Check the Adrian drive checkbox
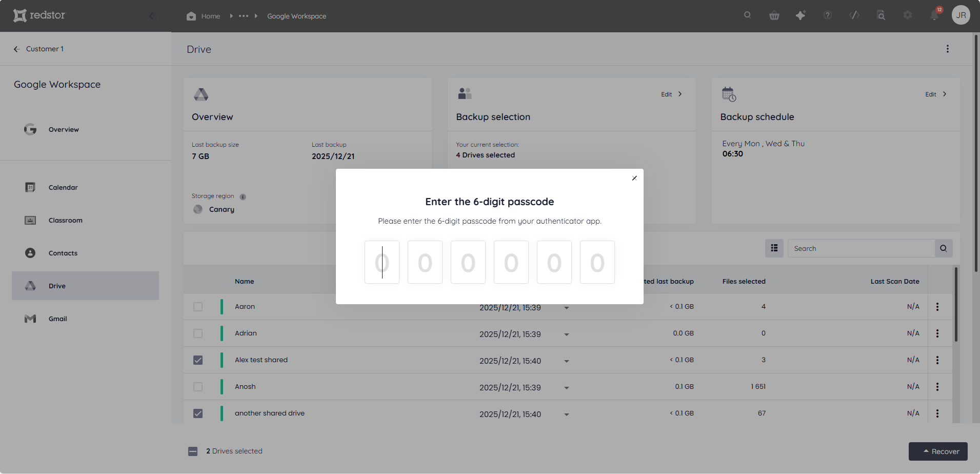The height and width of the screenshot is (474, 980). [198, 333]
